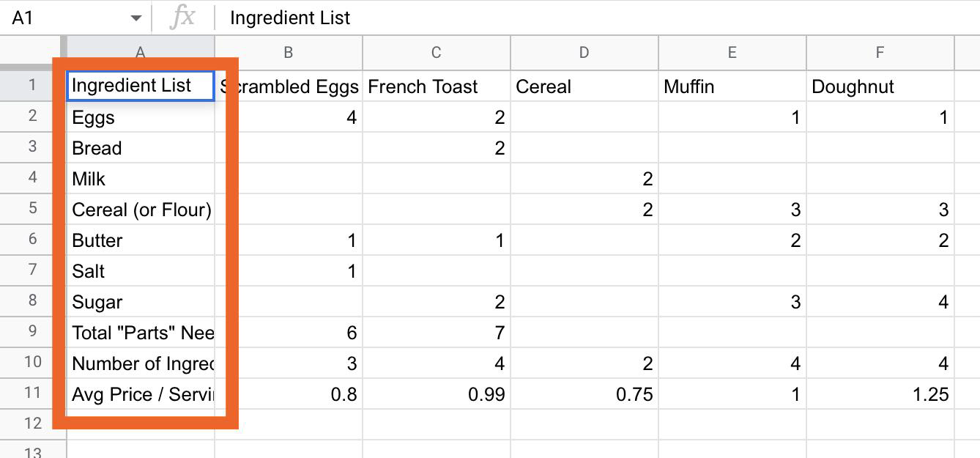Select row 11 header
The width and height of the screenshot is (980, 458).
coord(32,394)
